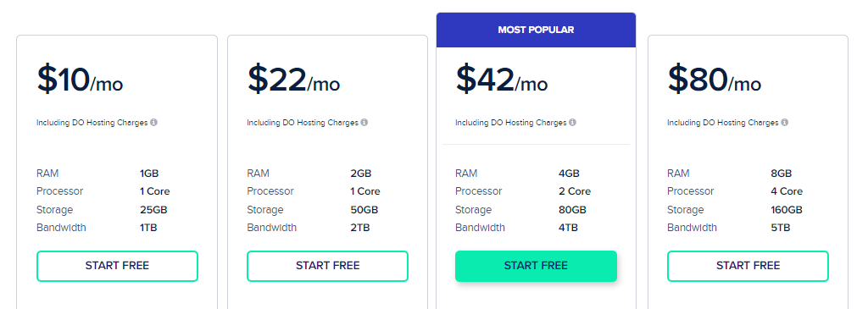Select the $10/mo price heading
Screen dimensions: 868x309
[80, 80]
